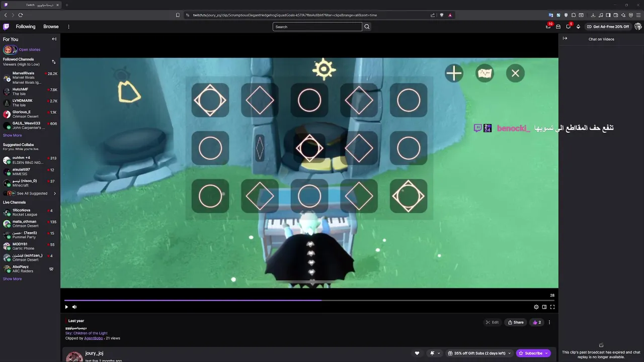Open Brave playlist music note icon
The width and height of the screenshot is (644, 362).
pyautogui.click(x=601, y=15)
